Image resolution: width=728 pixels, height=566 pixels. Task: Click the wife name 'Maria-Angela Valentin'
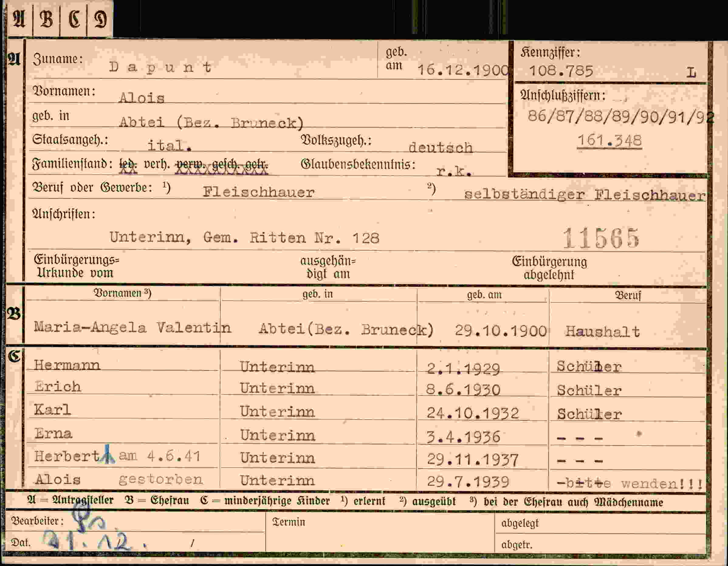click(132, 328)
